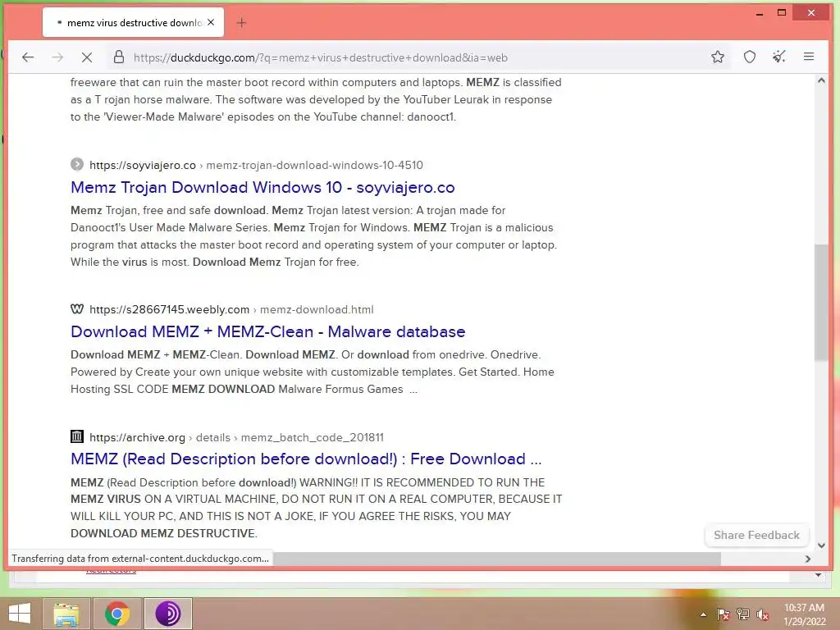Open the shield security level icon
This screenshot has height=630, width=840.
pyautogui.click(x=750, y=57)
